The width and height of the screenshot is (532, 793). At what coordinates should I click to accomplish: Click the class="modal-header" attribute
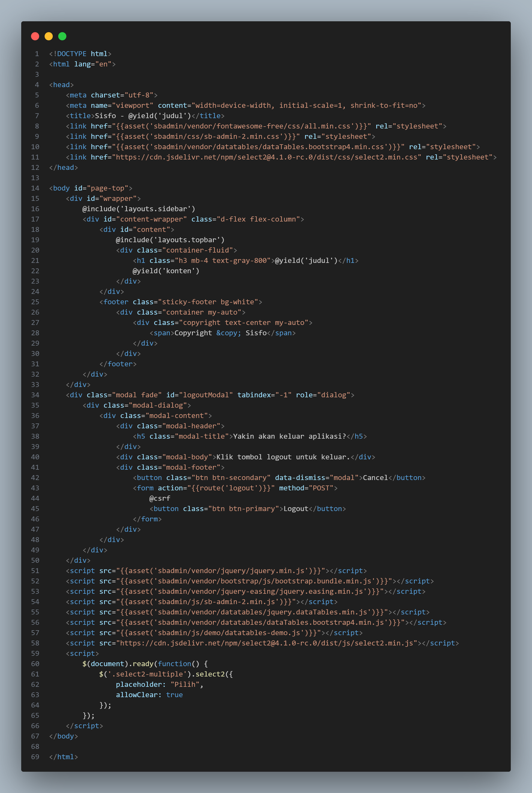coord(179,426)
